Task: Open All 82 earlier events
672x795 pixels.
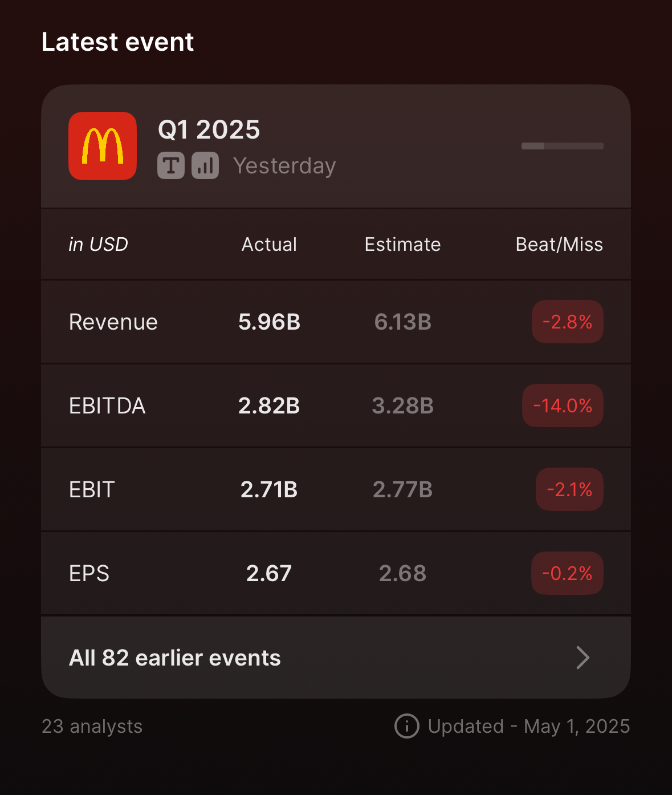Action: click(x=336, y=658)
